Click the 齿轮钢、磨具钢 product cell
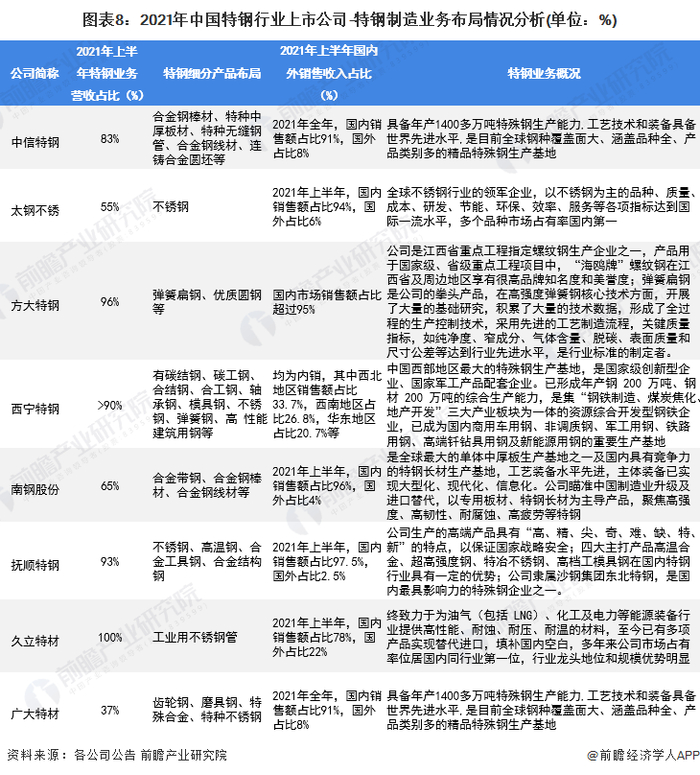700x775 pixels. [207, 710]
